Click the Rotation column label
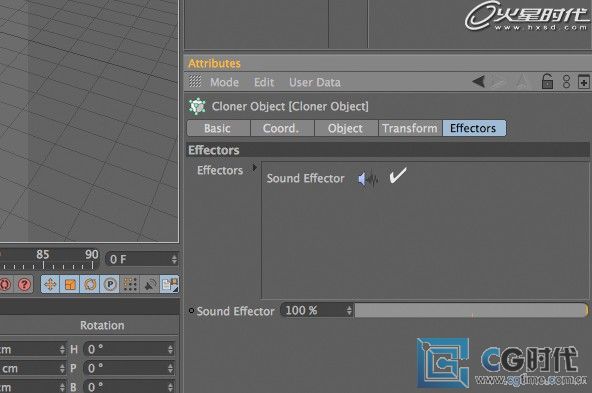 pyautogui.click(x=102, y=325)
